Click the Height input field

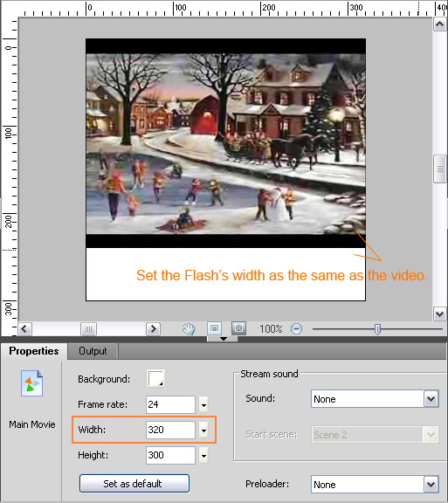pyautogui.click(x=170, y=455)
